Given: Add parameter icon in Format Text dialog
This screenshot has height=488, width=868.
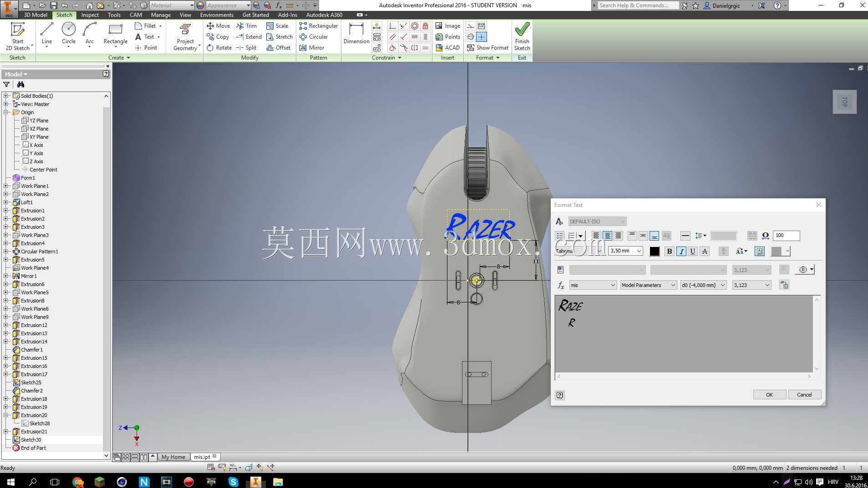Looking at the screenshot, I should (x=784, y=285).
